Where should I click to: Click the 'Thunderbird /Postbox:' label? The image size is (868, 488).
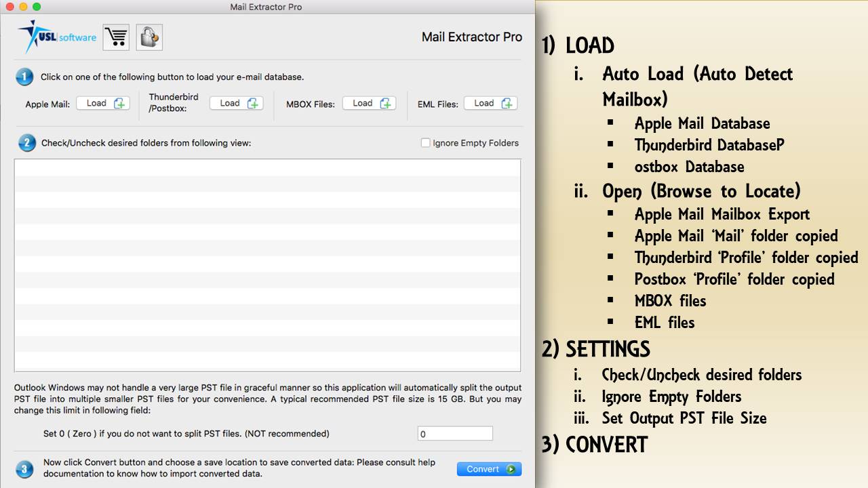[x=174, y=102]
